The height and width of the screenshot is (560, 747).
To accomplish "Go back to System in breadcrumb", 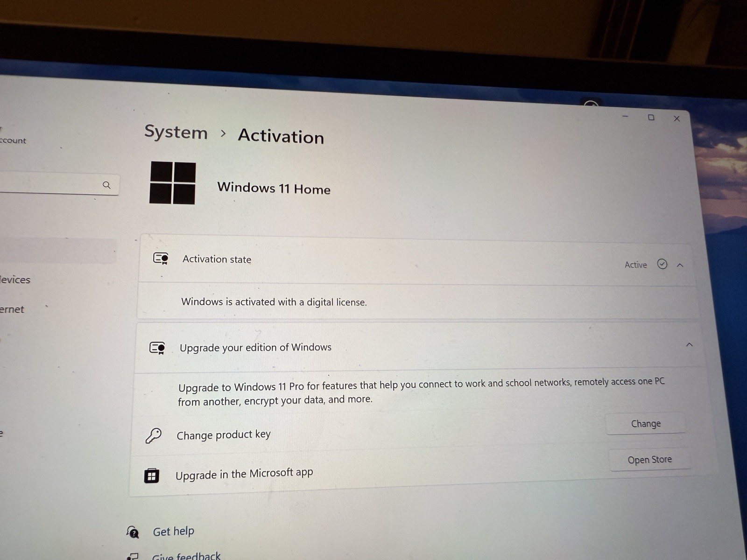I will (176, 132).
